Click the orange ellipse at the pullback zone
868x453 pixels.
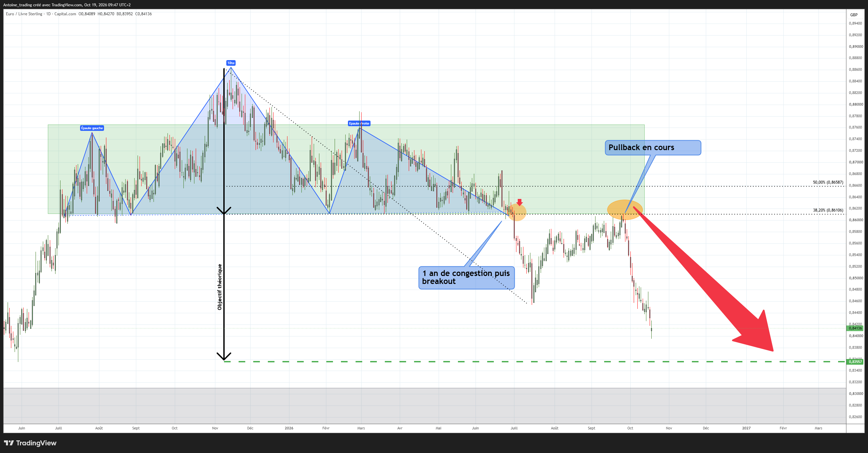pyautogui.click(x=625, y=210)
